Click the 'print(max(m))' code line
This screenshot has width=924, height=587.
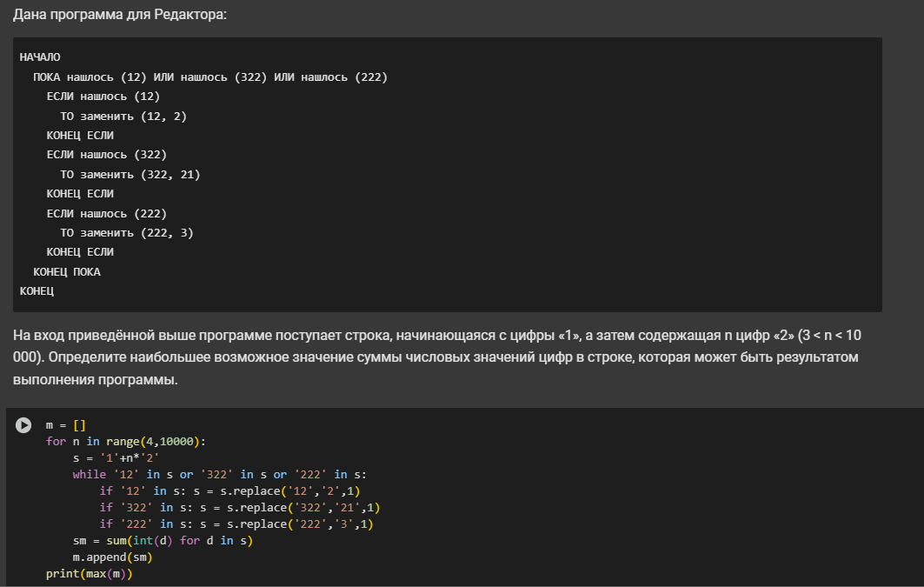tap(90, 573)
